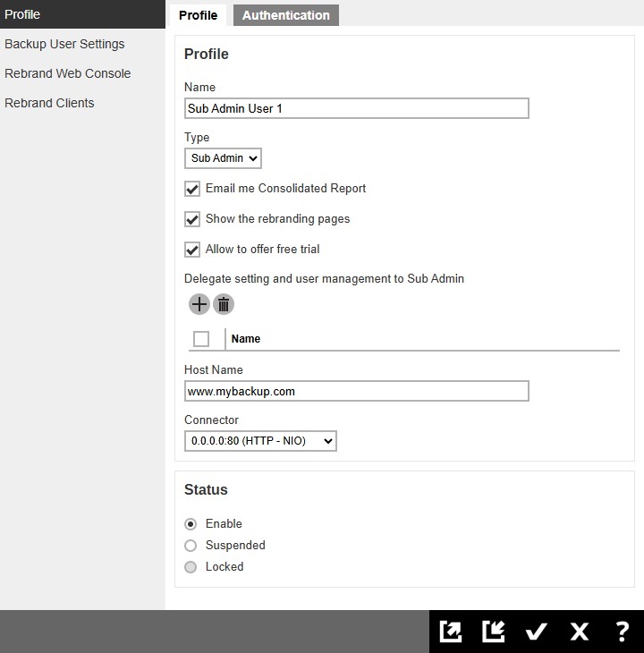Choose the Enable status radio button
Viewport: 644px width, 653px height.
191,524
